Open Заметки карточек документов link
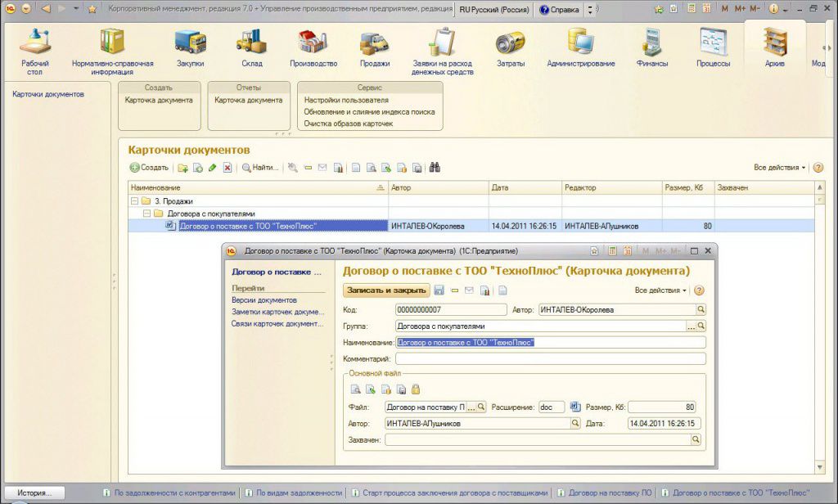 coord(278,312)
